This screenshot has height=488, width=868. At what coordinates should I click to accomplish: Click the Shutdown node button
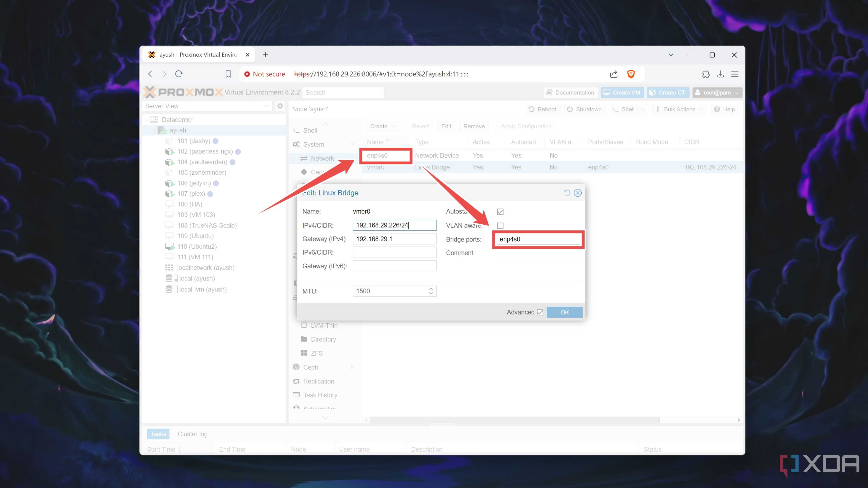[584, 109]
